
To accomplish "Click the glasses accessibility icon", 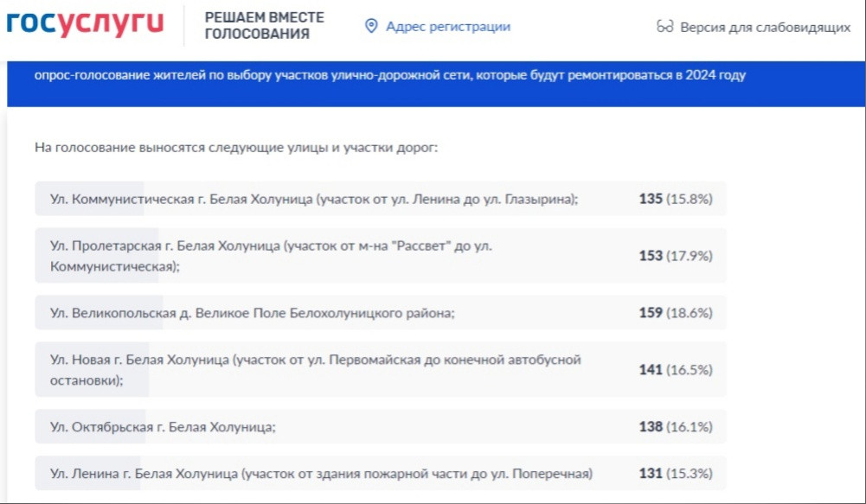I will (x=664, y=27).
